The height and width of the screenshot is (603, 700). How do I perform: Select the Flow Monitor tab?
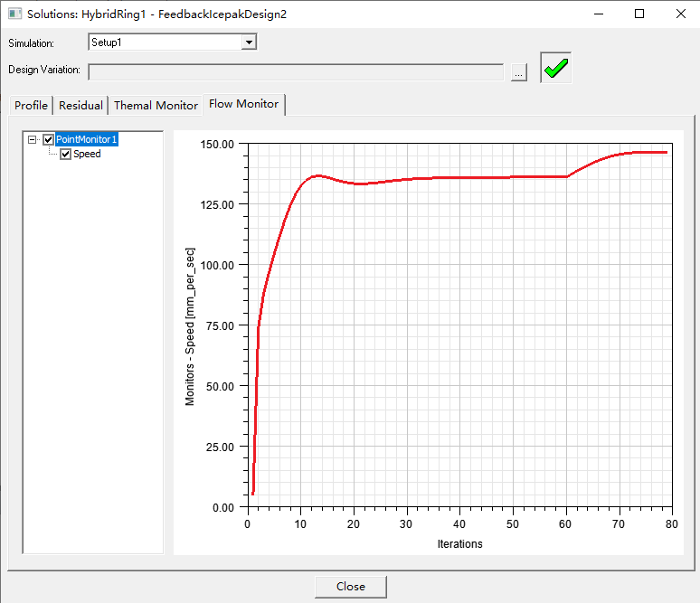tap(243, 104)
